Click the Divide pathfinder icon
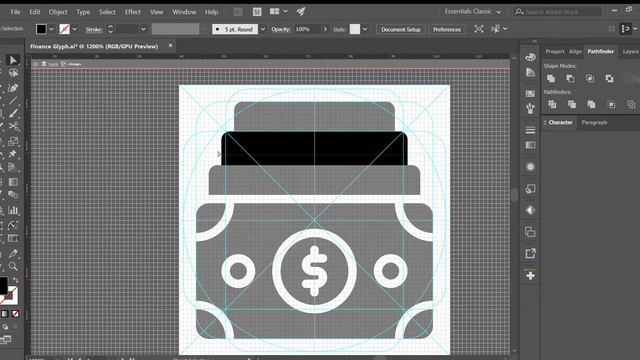This screenshot has width=640, height=360. click(x=552, y=104)
